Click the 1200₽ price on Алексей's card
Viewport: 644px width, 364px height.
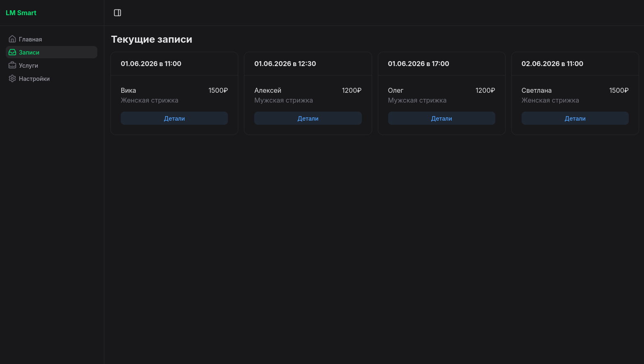(352, 90)
